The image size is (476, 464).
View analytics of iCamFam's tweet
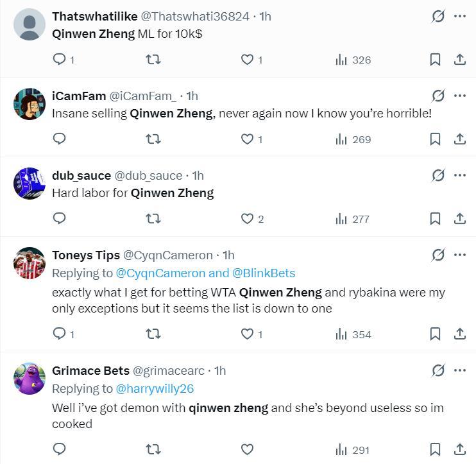(x=353, y=139)
